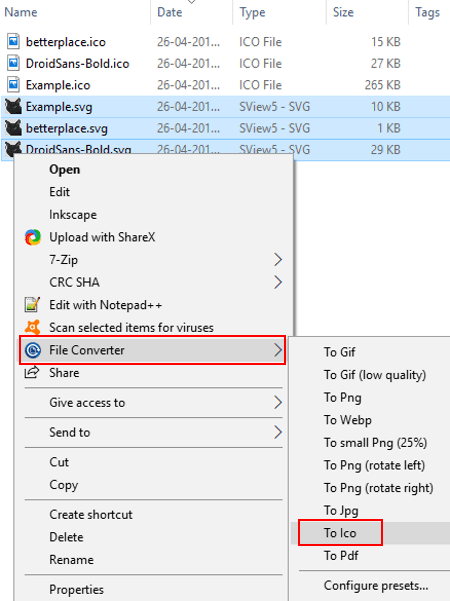This screenshot has height=601, width=450.
Task: Choose To Ico conversion preset
Action: tap(340, 533)
